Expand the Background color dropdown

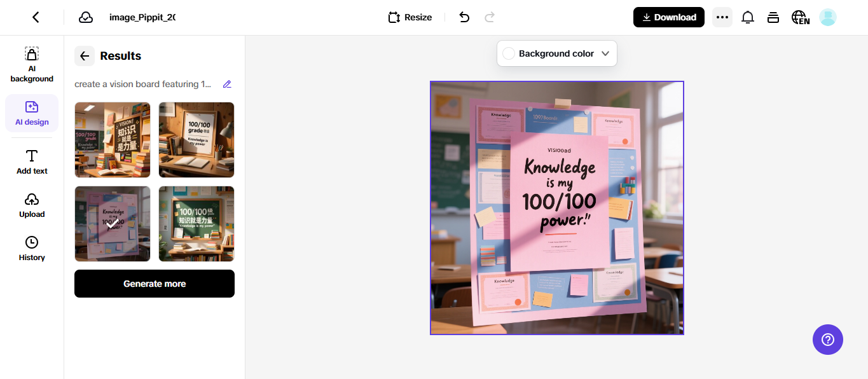tap(557, 53)
